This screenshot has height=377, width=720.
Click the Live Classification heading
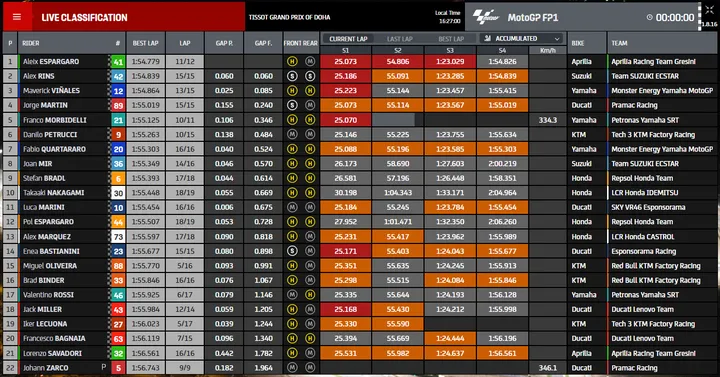(84, 17)
